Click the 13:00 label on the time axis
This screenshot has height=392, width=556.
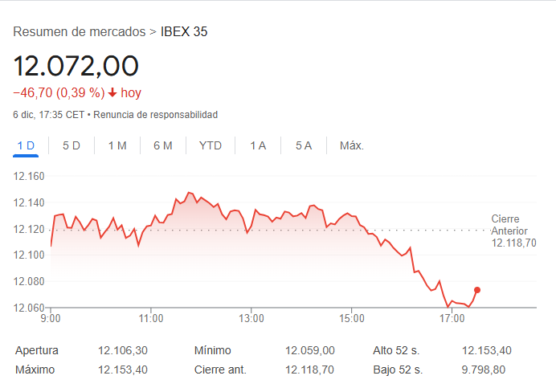(251, 319)
